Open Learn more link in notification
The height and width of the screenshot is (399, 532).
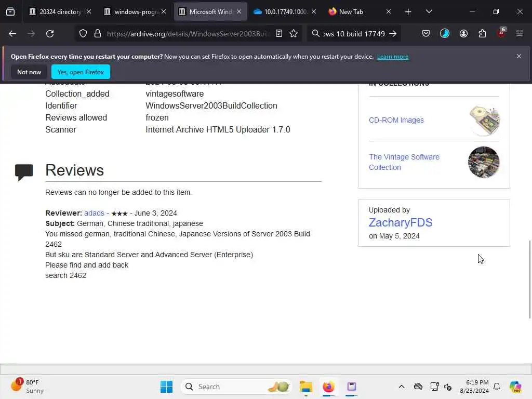393,57
